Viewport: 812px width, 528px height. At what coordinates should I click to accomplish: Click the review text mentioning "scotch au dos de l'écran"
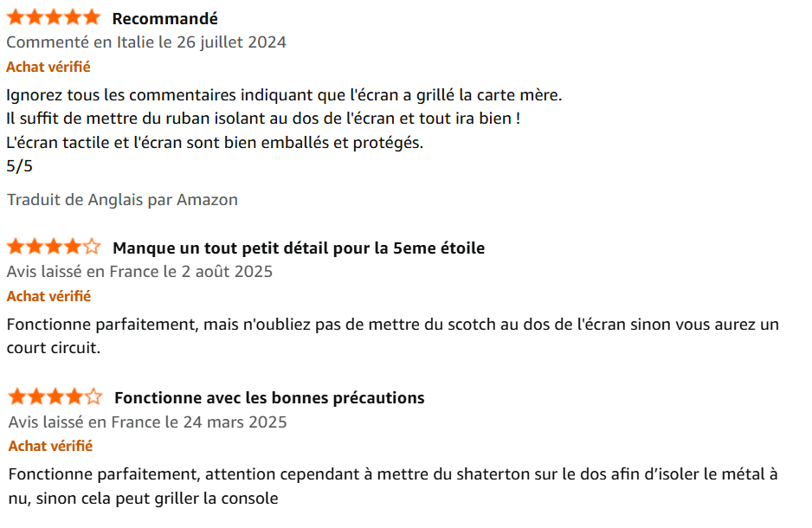pyautogui.click(x=392, y=325)
